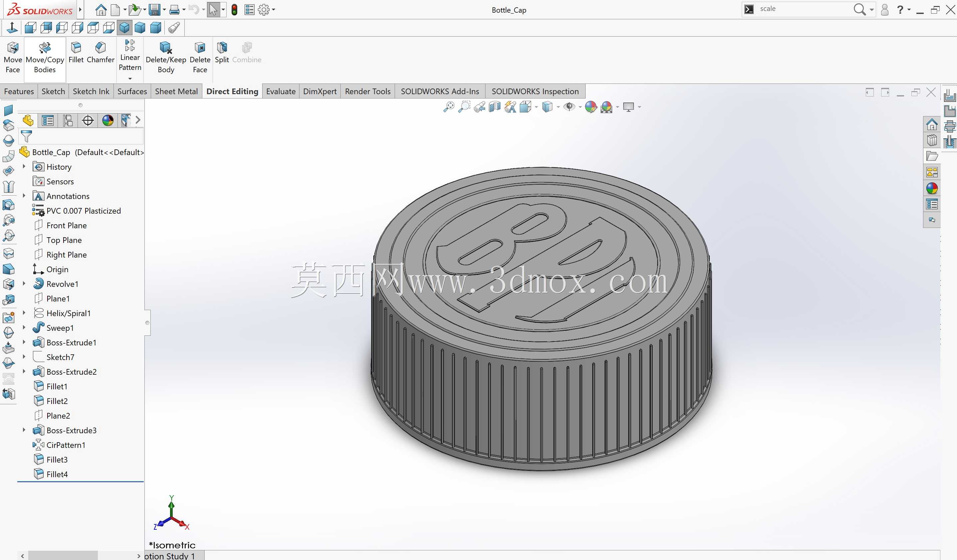This screenshot has height=560, width=957.
Task: Open the Evaluate tab
Action: pos(281,92)
